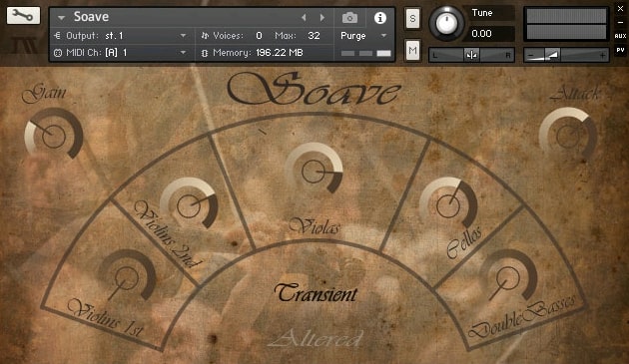Open instrument edit mode with wrench icon
Viewport: 629px width, 364px height.
click(23, 15)
